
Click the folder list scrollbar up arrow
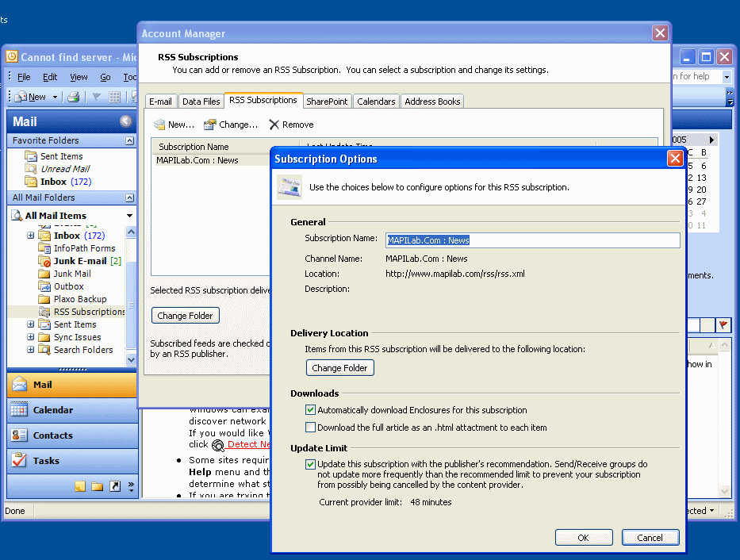[131, 232]
